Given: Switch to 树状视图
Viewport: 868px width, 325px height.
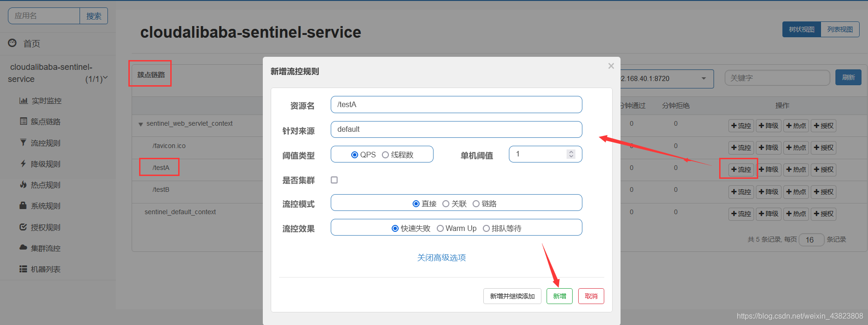Looking at the screenshot, I should click(x=801, y=29).
